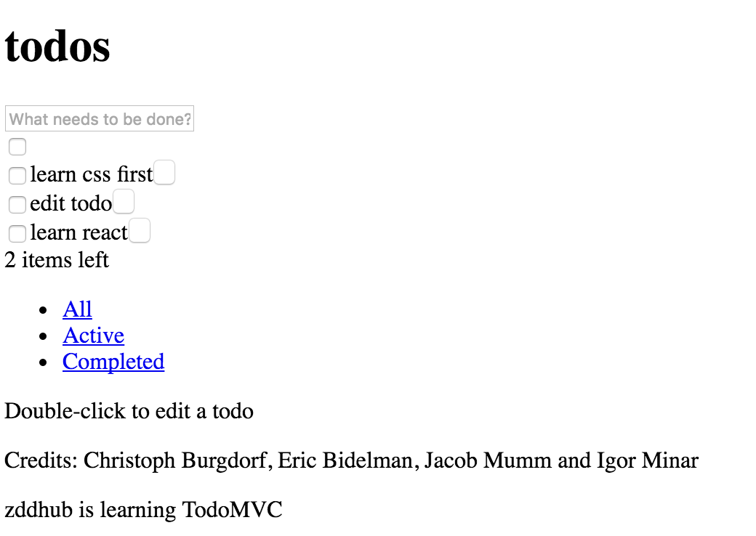Click the 'What needs to be done?' input field
The width and height of the screenshot is (756, 536).
click(x=99, y=118)
